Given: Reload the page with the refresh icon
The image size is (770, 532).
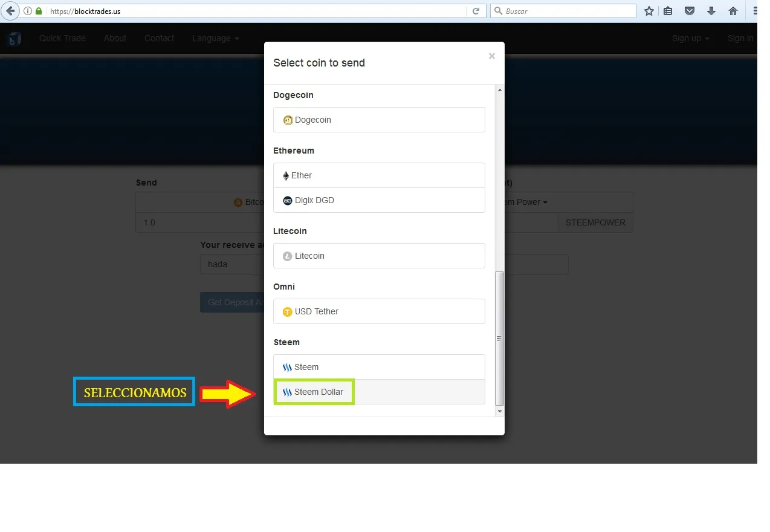Looking at the screenshot, I should pos(476,11).
